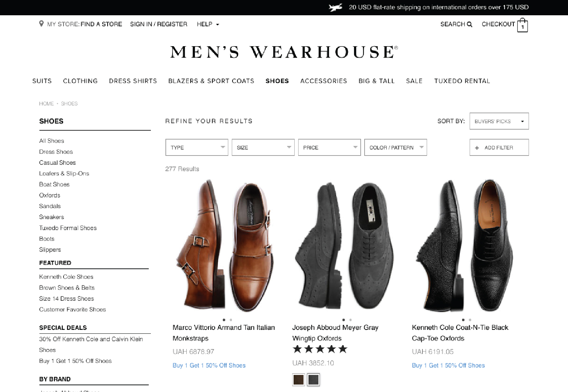Click Shoes breadcrumb link

click(69, 104)
